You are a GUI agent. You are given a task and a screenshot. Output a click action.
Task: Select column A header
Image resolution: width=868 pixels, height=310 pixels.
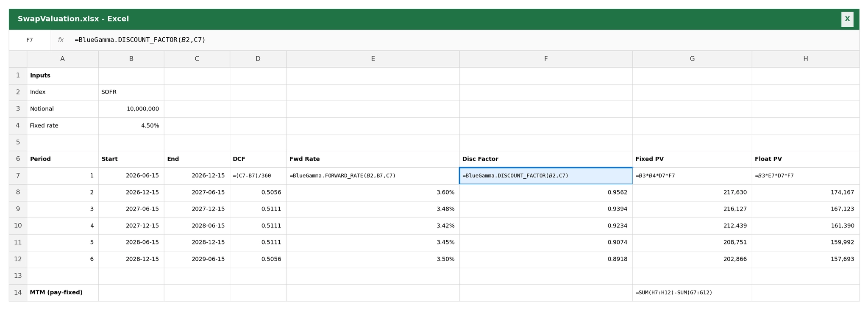(x=63, y=59)
